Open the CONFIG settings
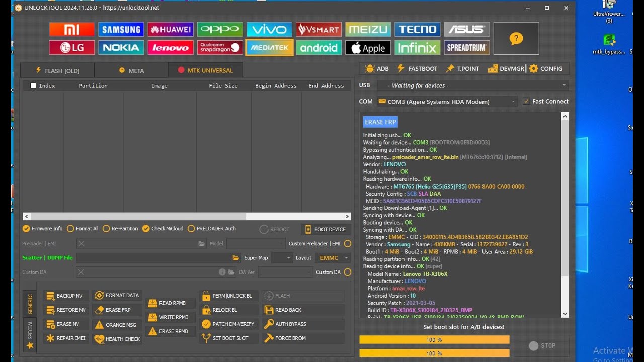The image size is (644, 362). tap(546, 69)
